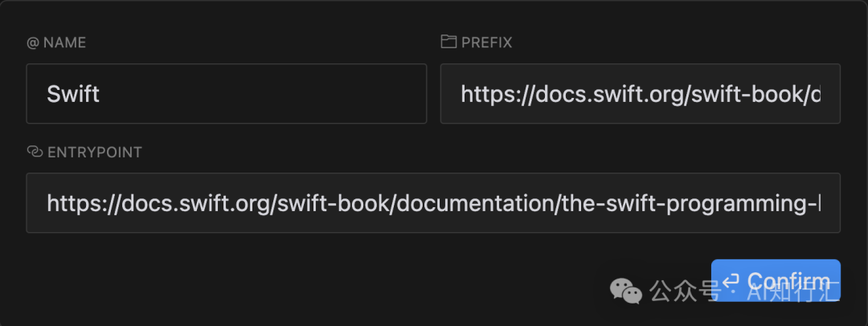Click empty space right of Swift in NAME field
Image resolution: width=868 pixels, height=326 pixels.
click(263, 93)
